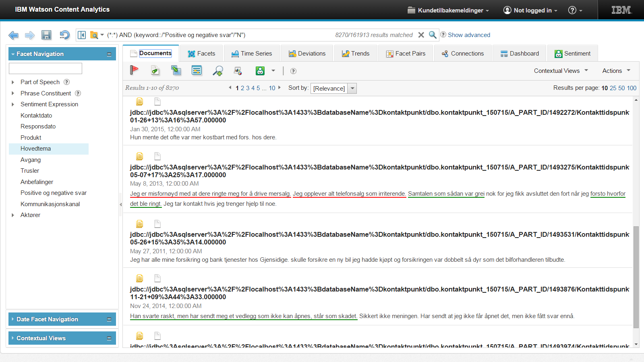Open the Connections tab

(463, 54)
